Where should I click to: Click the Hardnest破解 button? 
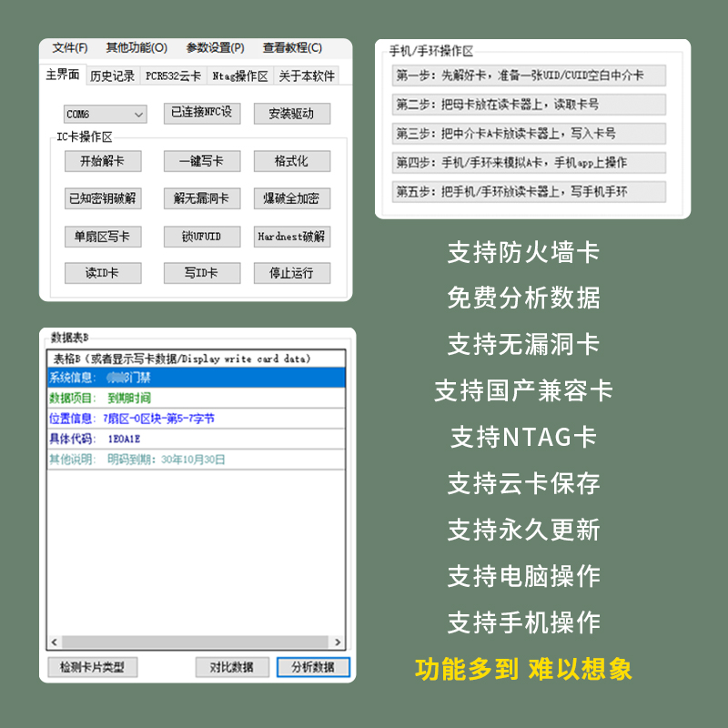click(292, 237)
